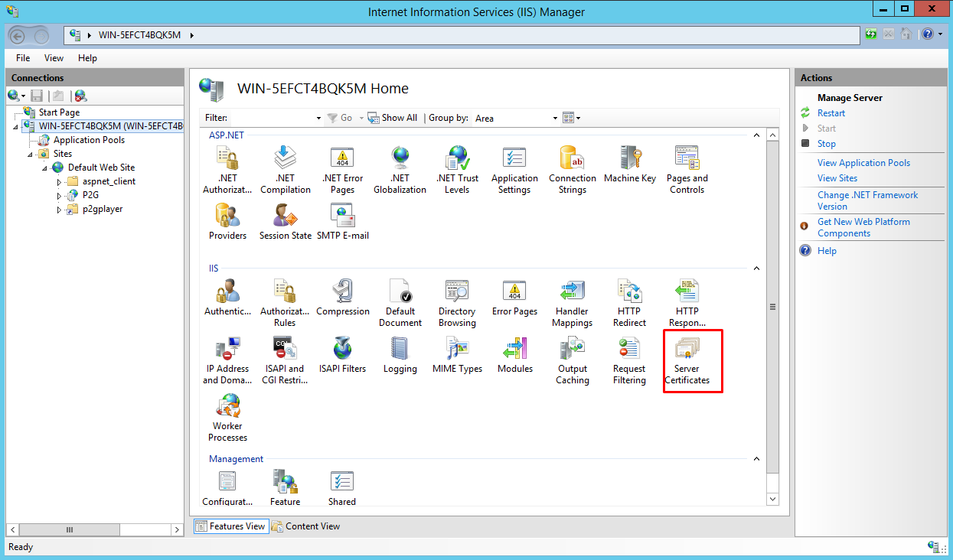This screenshot has height=560, width=953.
Task: Open the .NET Compilation feature
Action: click(285, 170)
